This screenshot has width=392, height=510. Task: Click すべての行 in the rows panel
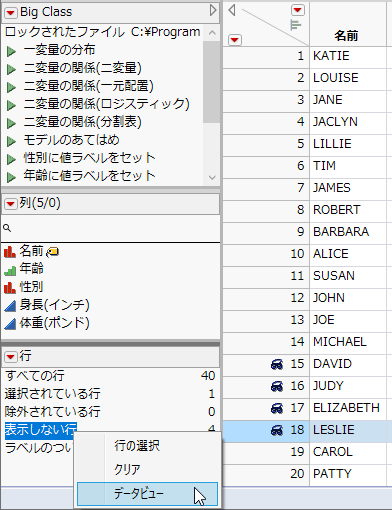(x=35, y=376)
